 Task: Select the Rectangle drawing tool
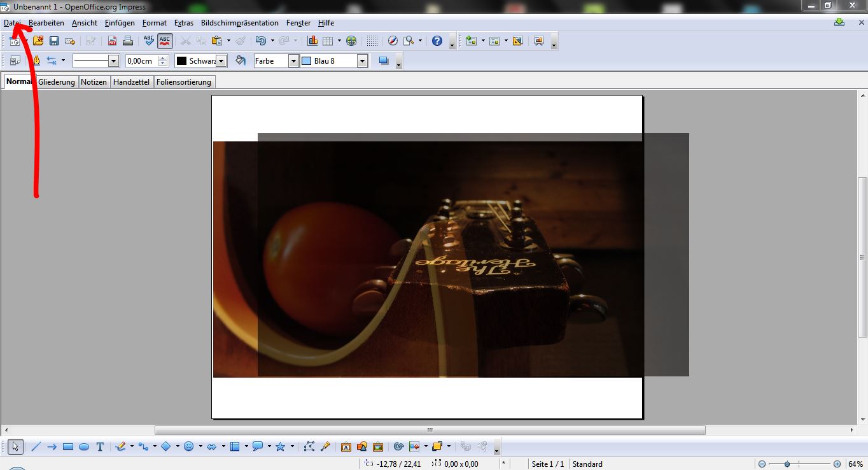pos(68,447)
